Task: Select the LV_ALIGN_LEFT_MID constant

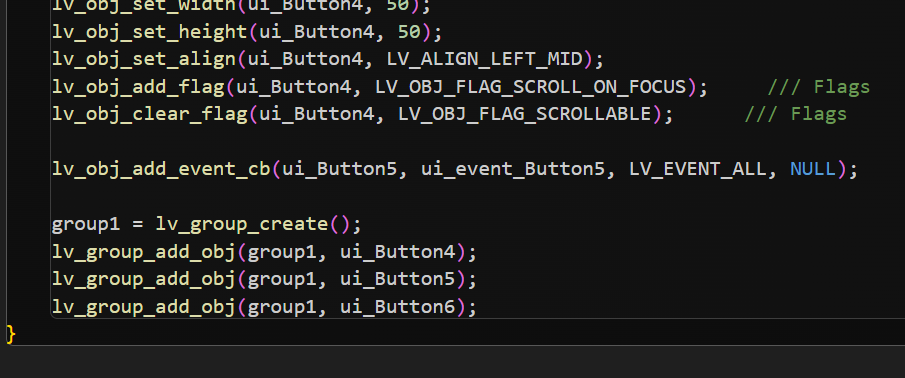Action: point(484,59)
